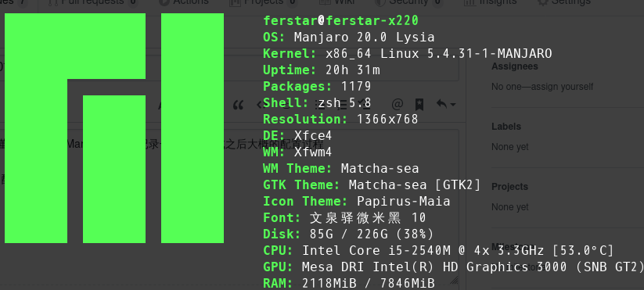
Task: Click the icon theme 'Papirus-Maia'
Action: (403, 202)
